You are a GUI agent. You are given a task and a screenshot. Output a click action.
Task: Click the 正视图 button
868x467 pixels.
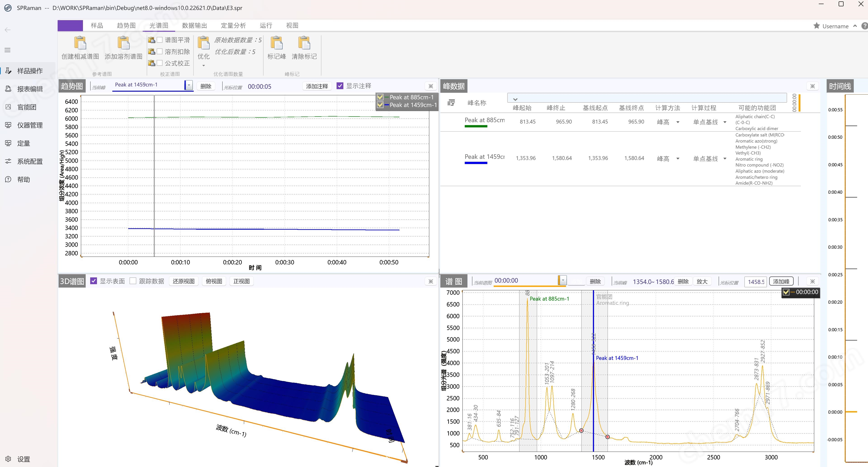point(242,281)
